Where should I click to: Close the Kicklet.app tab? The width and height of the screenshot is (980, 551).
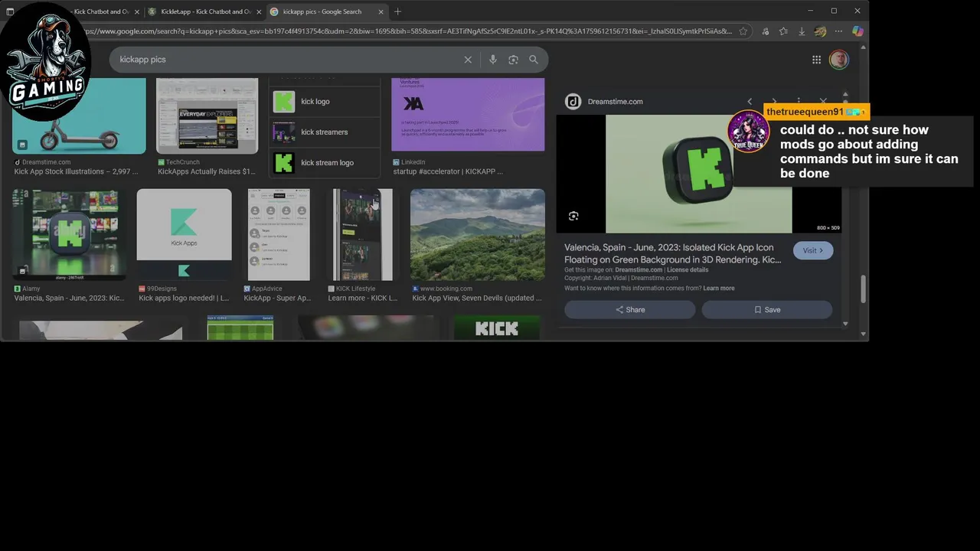[x=259, y=11]
